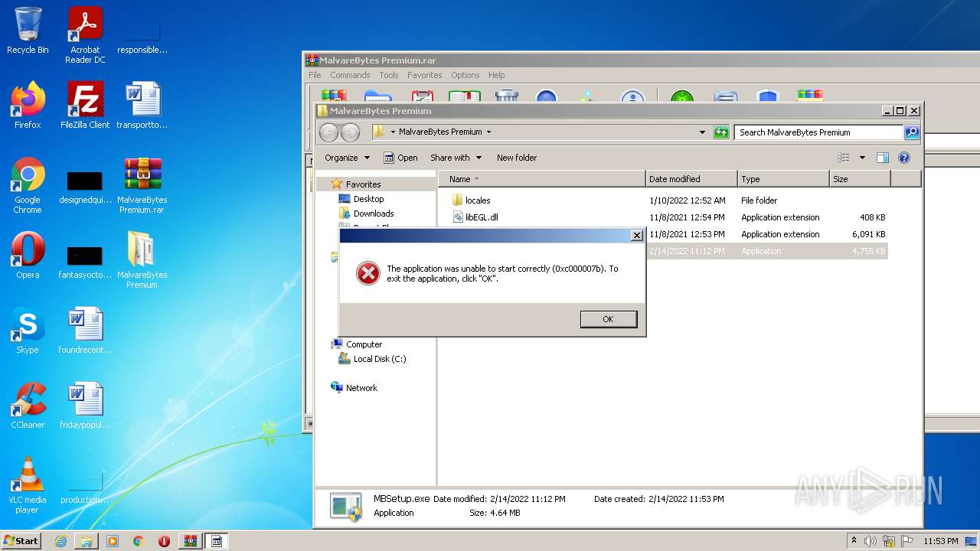Open the Start menu
Viewport: 980px width, 551px height.
(21, 540)
